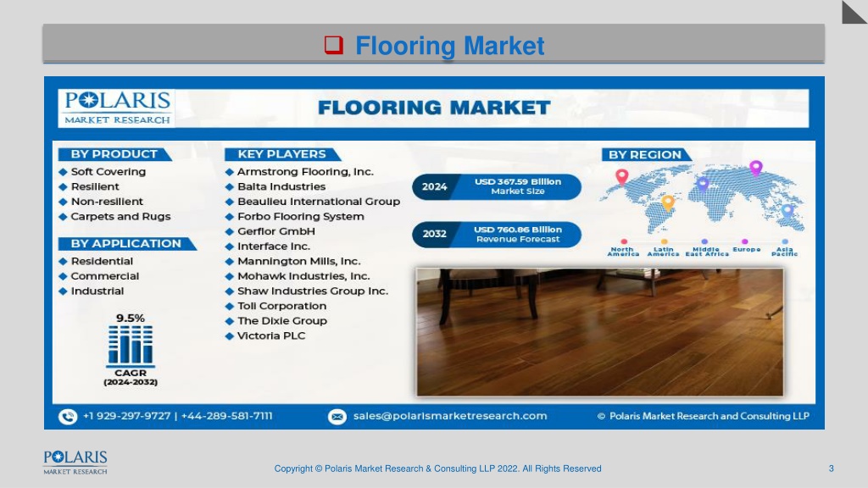868x488 pixels.
Task: Click the 'Latin America' region label
Action: (x=663, y=252)
